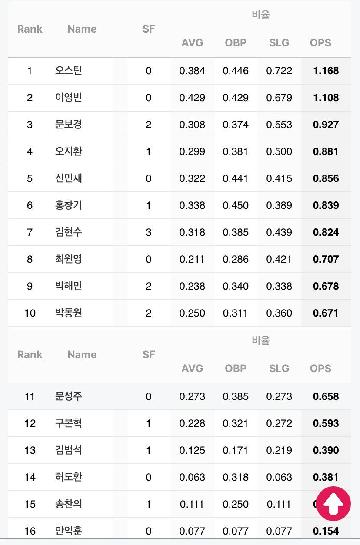Viewport: 360px width, 545px height.
Task: Click the OBP header in top table
Action: (x=235, y=43)
